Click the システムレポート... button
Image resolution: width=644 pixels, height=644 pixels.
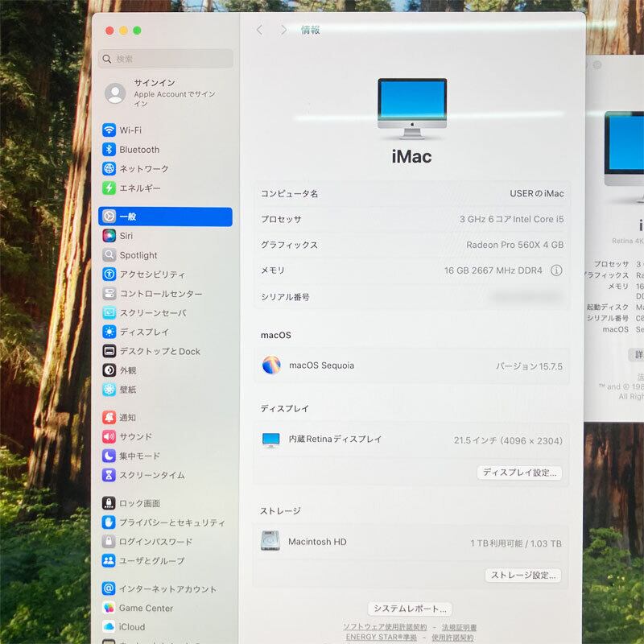410,609
